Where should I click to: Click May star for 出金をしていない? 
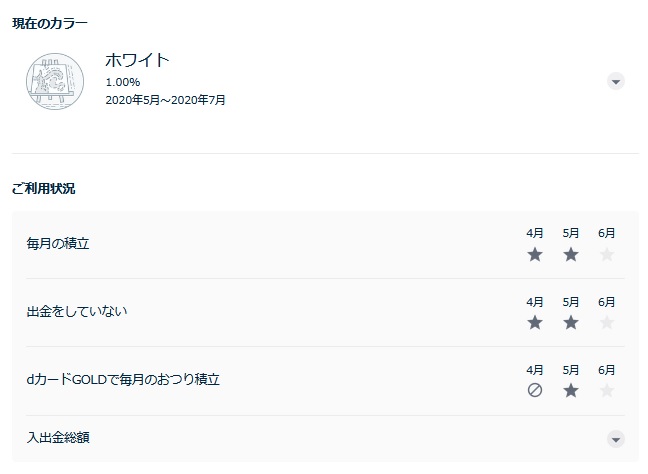(571, 322)
